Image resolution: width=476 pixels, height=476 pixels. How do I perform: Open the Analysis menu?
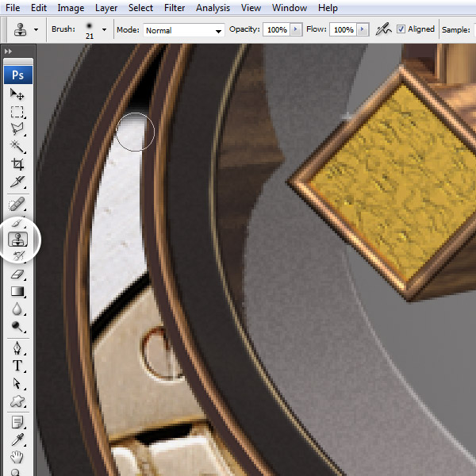pos(213,8)
